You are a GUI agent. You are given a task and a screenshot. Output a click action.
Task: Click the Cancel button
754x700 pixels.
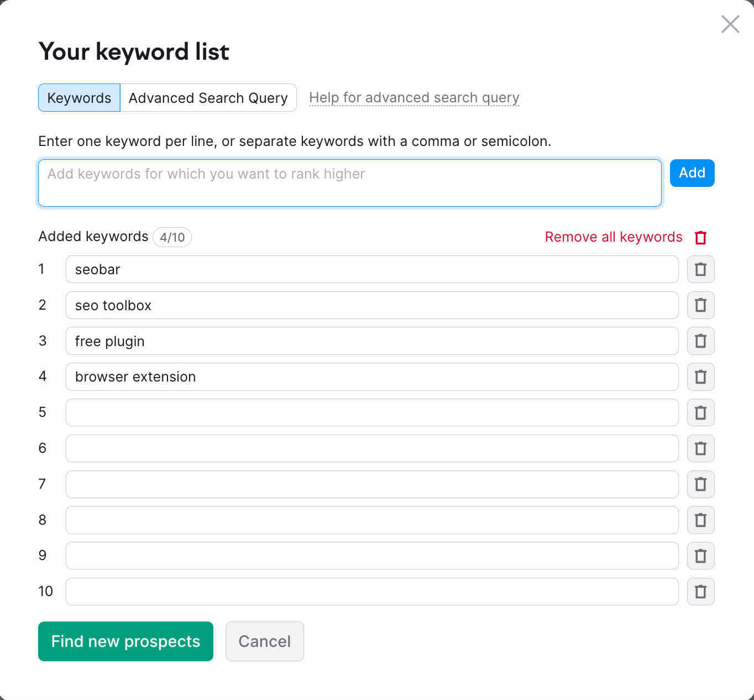(x=264, y=641)
